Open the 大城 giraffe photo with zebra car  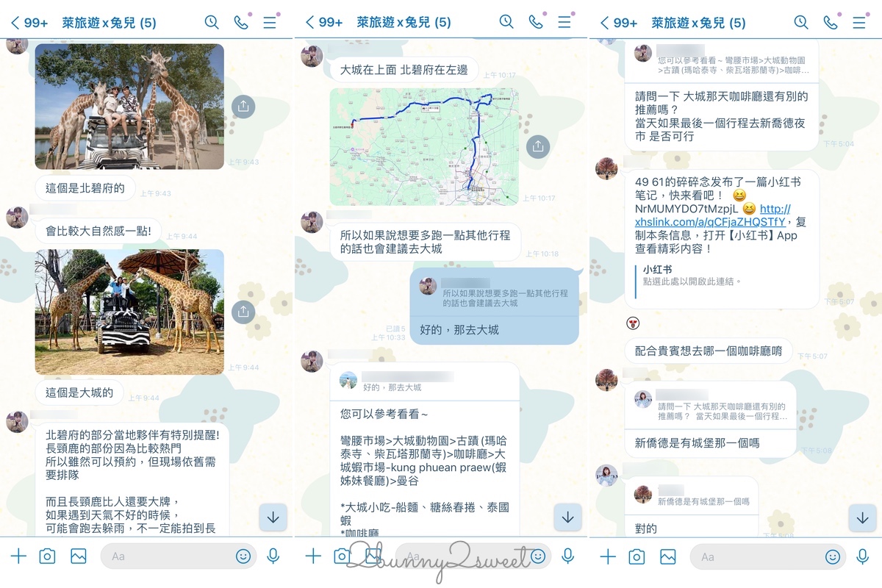click(x=129, y=312)
